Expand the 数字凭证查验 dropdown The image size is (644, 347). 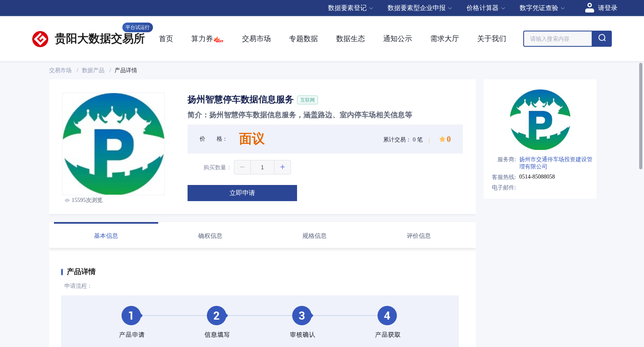[542, 8]
